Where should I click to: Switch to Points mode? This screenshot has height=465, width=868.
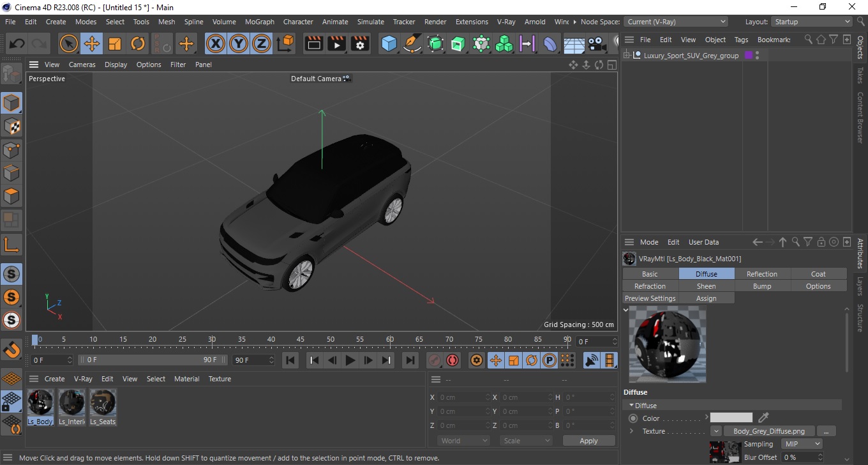pos(11,150)
